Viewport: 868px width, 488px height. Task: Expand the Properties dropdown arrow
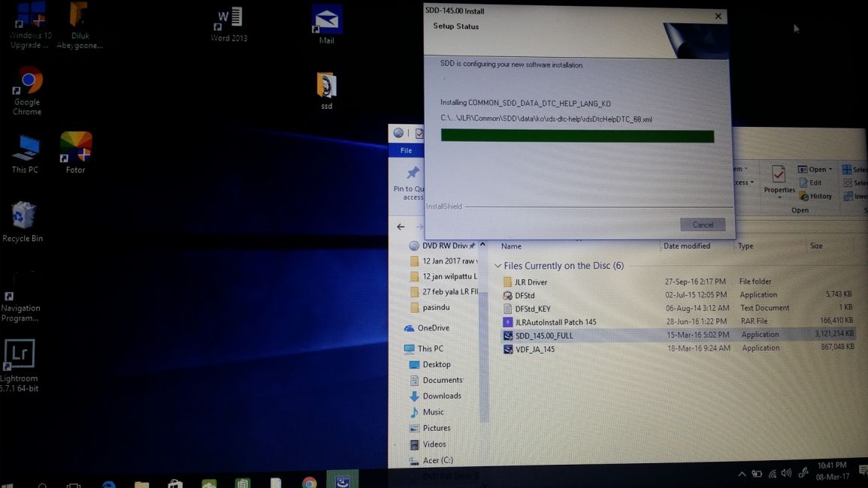(x=779, y=197)
